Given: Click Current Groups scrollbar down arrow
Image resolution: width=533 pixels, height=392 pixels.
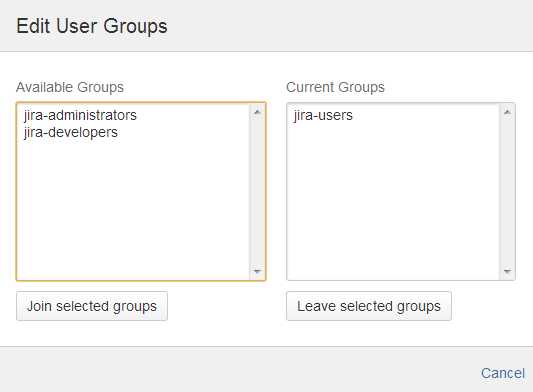Looking at the screenshot, I should [508, 271].
